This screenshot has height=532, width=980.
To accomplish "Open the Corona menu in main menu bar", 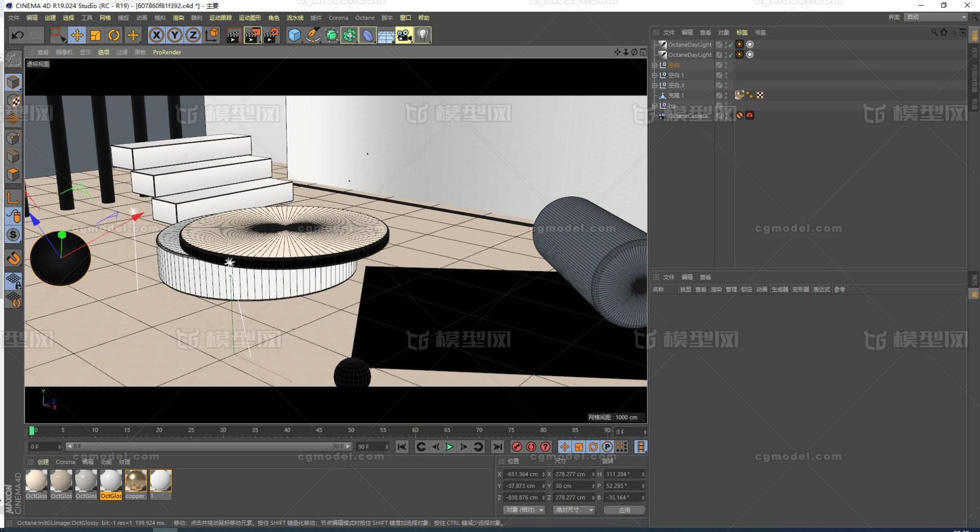I will click(x=338, y=18).
